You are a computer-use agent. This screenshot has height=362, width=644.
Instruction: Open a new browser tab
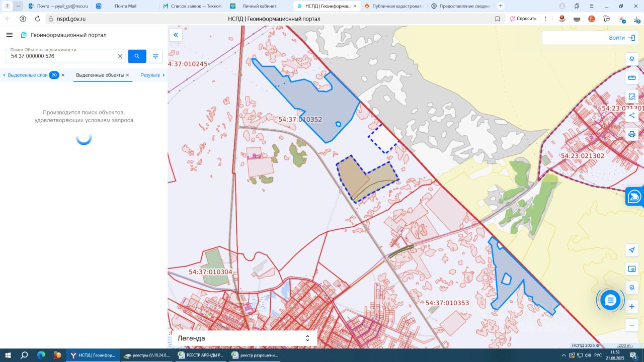(x=501, y=6)
